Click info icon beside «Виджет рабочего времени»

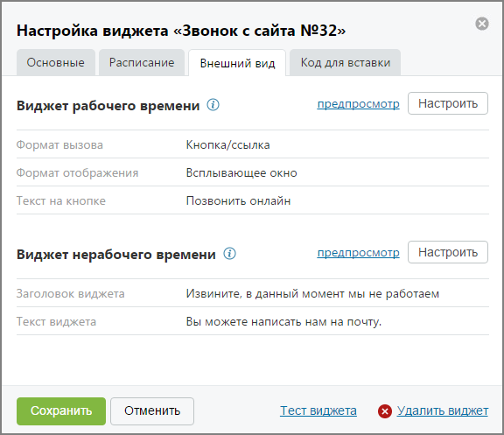(213, 105)
